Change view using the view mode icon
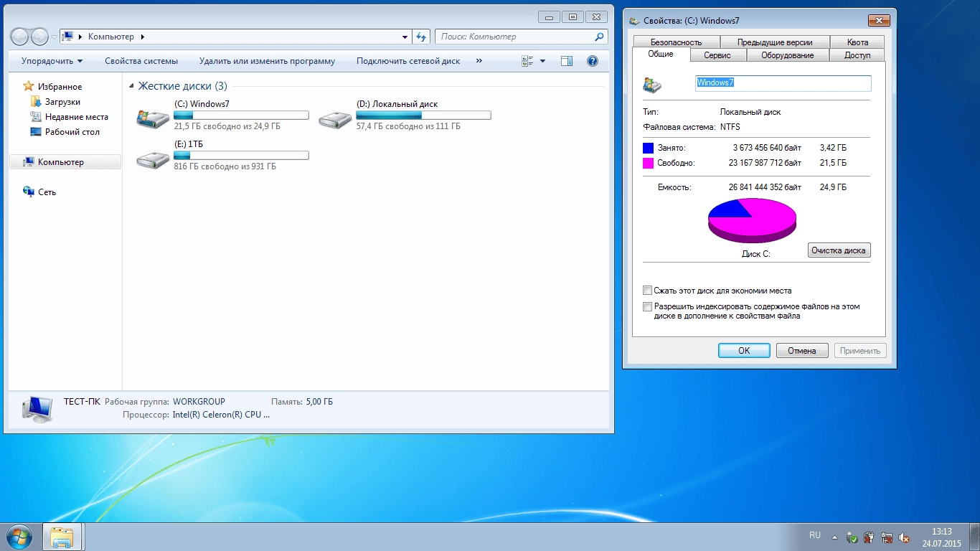Viewport: 980px width, 551px height. click(x=528, y=61)
